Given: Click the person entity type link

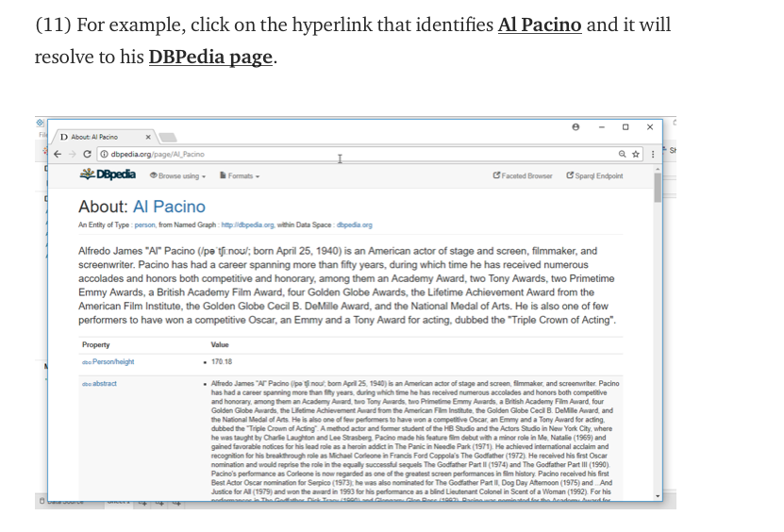Looking at the screenshot, I should [x=145, y=225].
